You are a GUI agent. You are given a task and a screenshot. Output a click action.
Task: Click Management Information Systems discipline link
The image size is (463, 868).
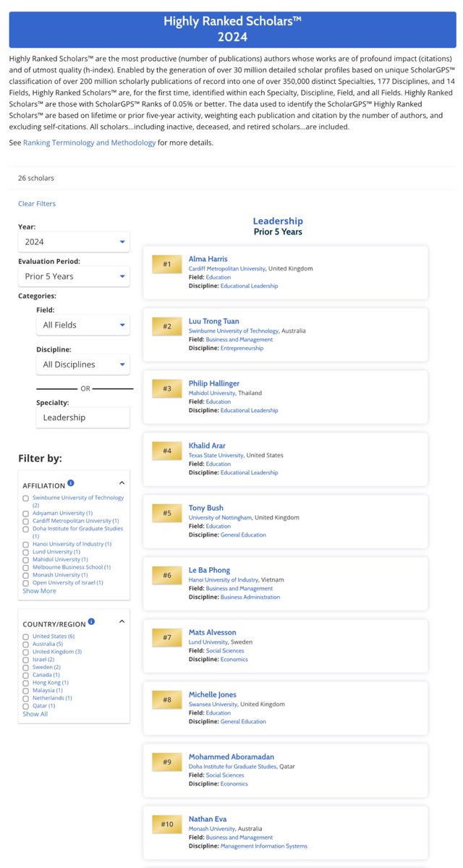point(264,846)
